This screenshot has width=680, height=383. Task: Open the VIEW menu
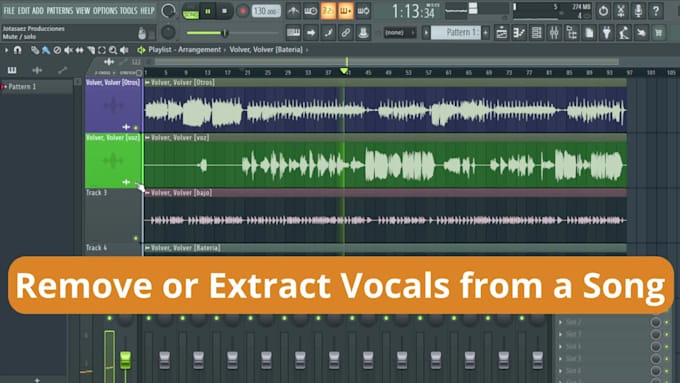click(82, 10)
